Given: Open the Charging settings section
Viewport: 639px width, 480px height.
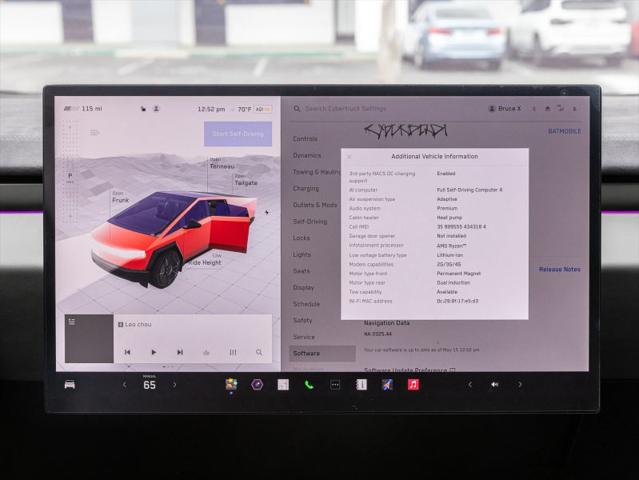Looking at the screenshot, I should pos(306,189).
